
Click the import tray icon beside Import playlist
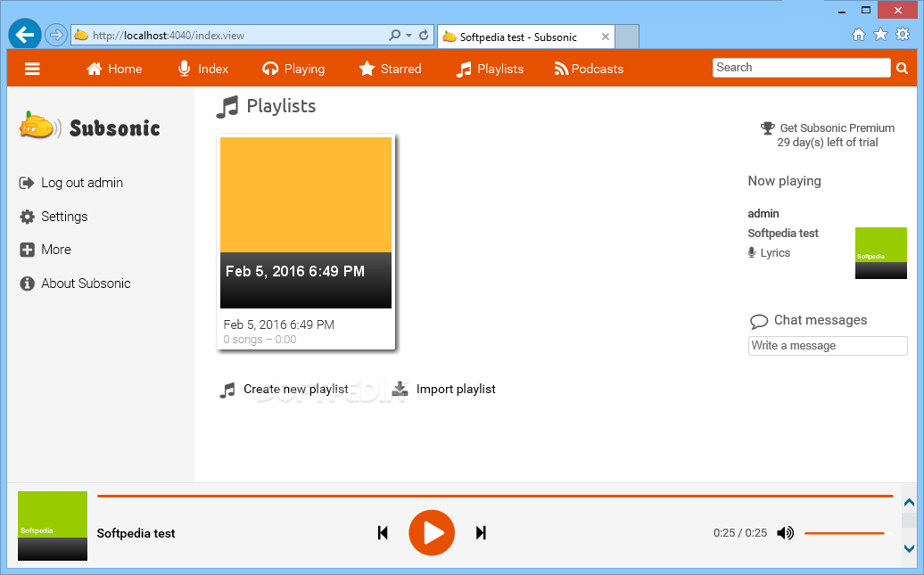coord(400,389)
